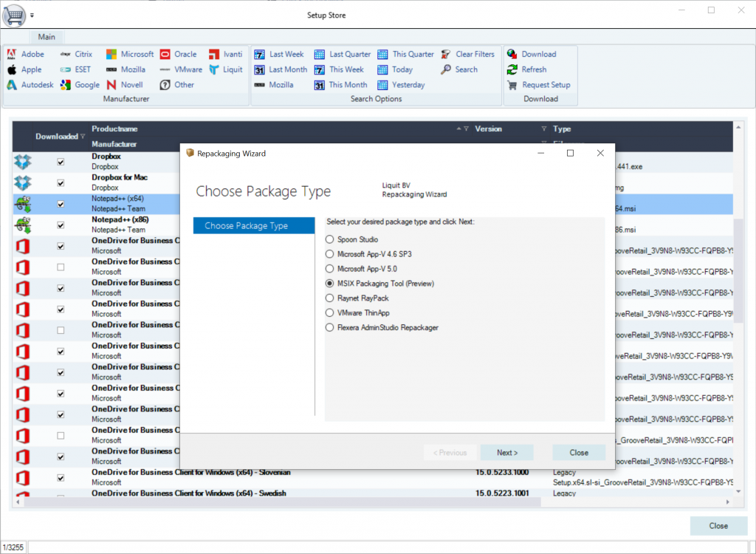Show setups from This Month
The width and height of the screenshot is (756, 554).
coord(341,85)
